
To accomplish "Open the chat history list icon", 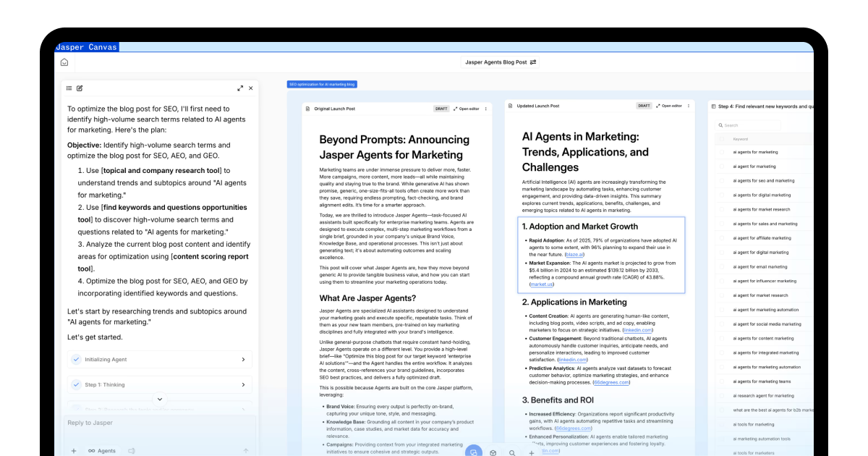I will (x=69, y=88).
